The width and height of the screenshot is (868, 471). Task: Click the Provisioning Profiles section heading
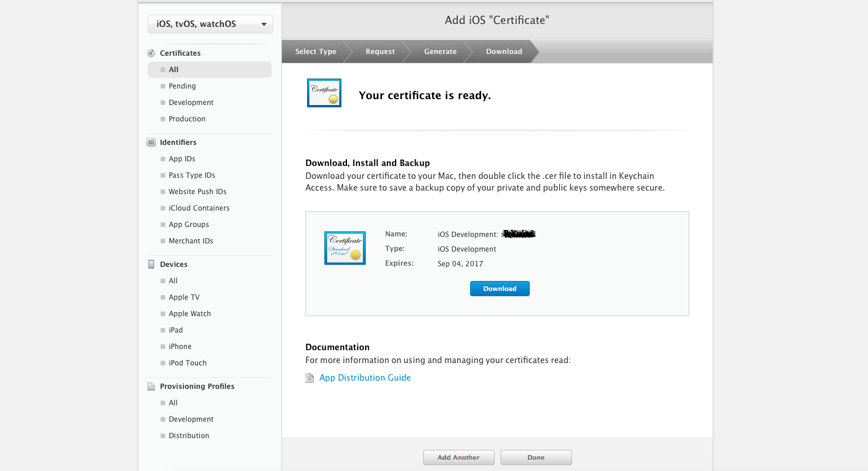point(197,387)
